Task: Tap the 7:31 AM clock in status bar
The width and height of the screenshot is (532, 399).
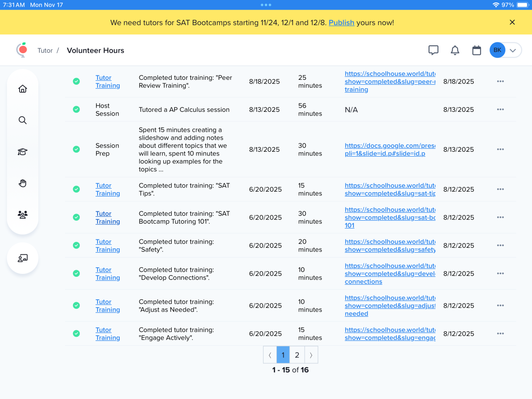Action: [x=14, y=5]
